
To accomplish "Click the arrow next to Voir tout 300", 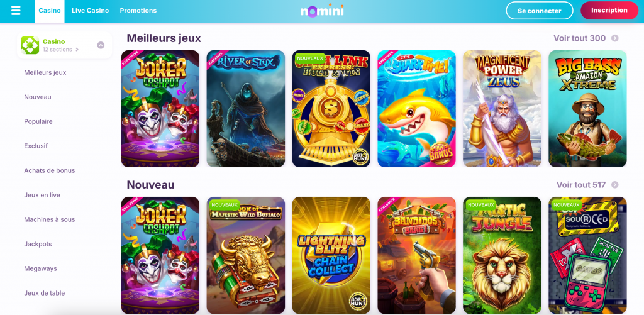I will tap(615, 38).
